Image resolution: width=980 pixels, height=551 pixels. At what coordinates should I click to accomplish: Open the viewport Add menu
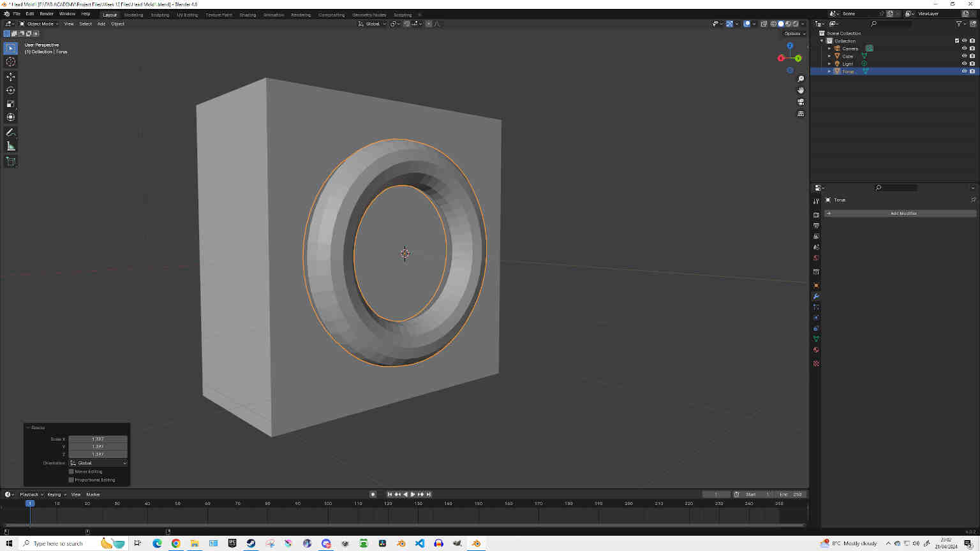click(101, 24)
